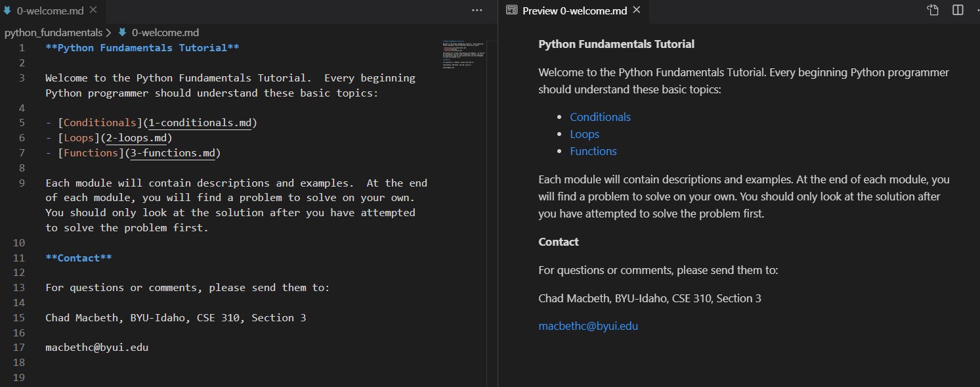Select the 0-welcome.md editor tab

click(51, 10)
